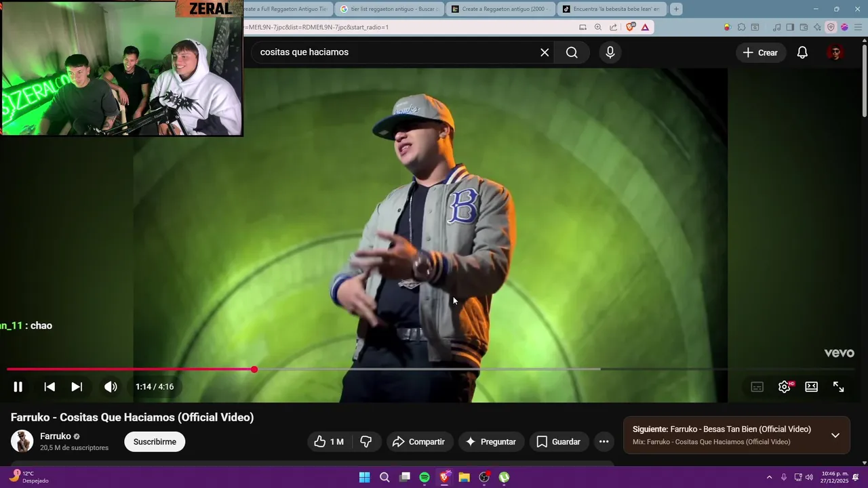868x488 pixels.
Task: Start voice search with microphone icon
Action: tap(610, 52)
